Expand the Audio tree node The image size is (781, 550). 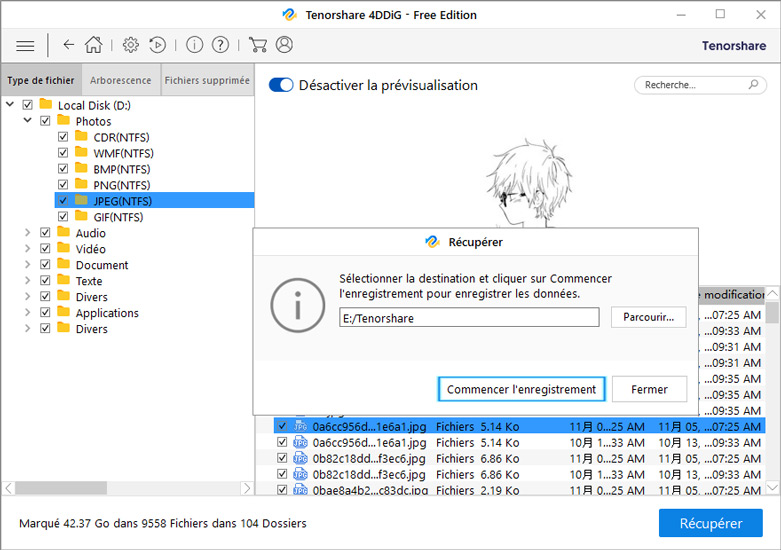pyautogui.click(x=28, y=233)
